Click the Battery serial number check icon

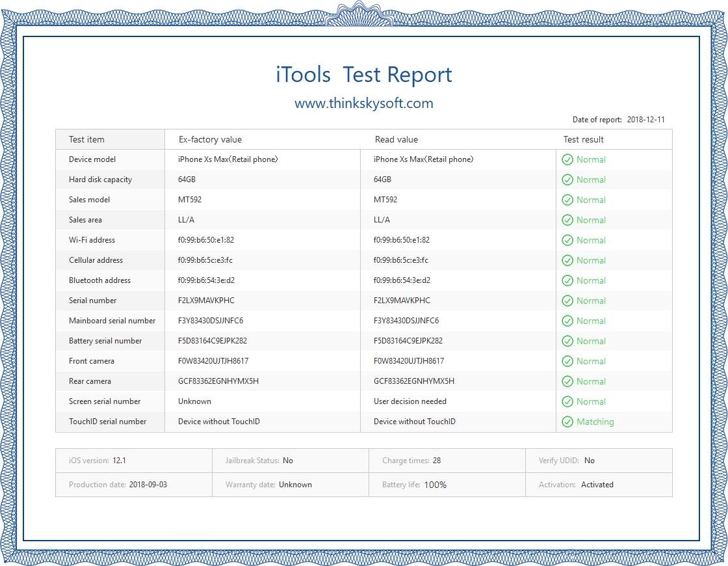point(567,341)
